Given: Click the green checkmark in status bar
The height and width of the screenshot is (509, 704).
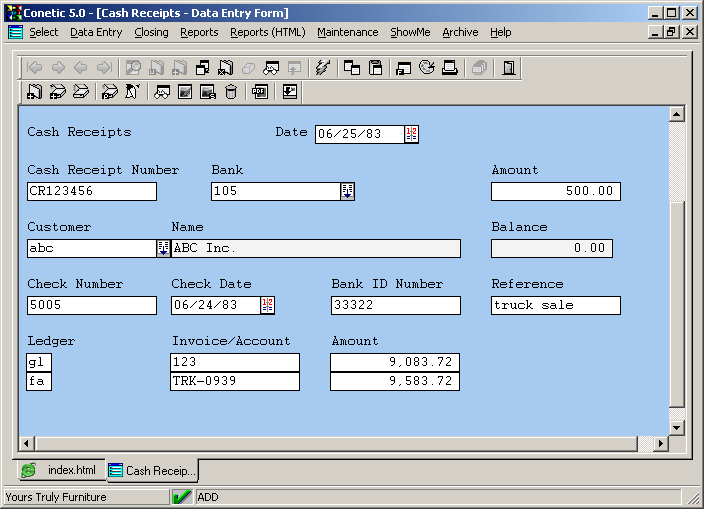Looking at the screenshot, I should 182,497.
